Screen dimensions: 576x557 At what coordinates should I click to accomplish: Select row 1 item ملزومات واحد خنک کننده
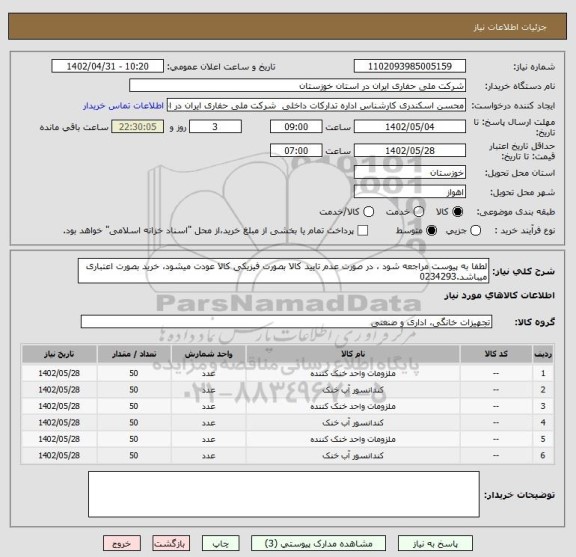tap(353, 374)
